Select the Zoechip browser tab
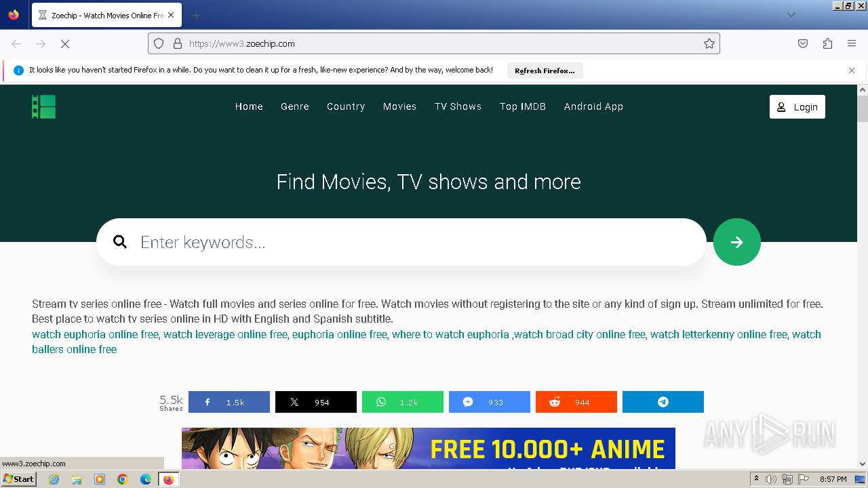This screenshot has width=868, height=488. click(106, 15)
